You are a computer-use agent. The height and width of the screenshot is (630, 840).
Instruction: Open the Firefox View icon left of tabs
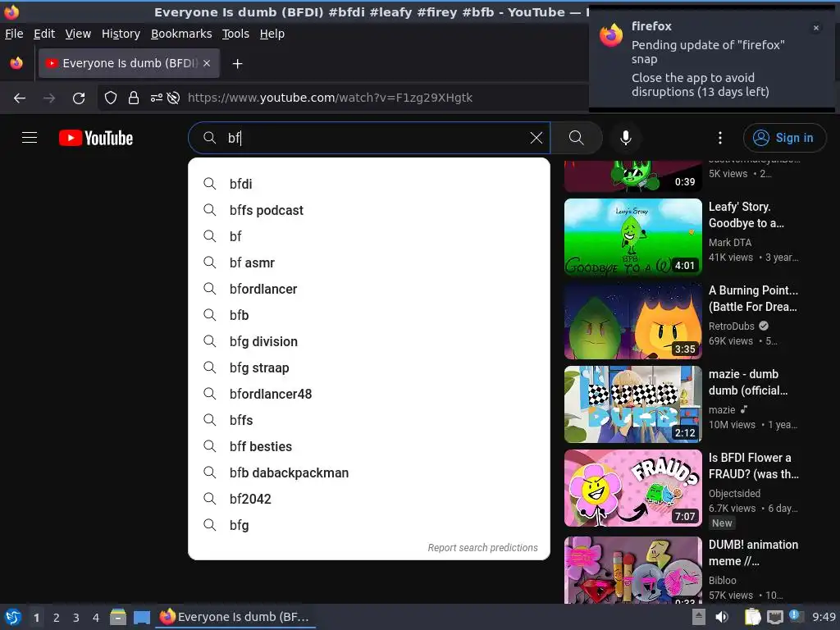(x=16, y=63)
